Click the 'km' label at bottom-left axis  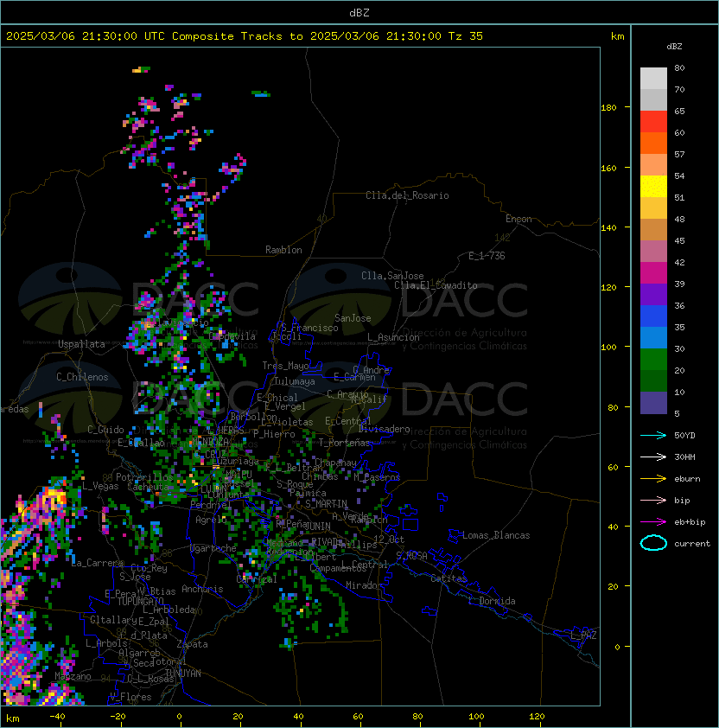pyautogui.click(x=13, y=718)
